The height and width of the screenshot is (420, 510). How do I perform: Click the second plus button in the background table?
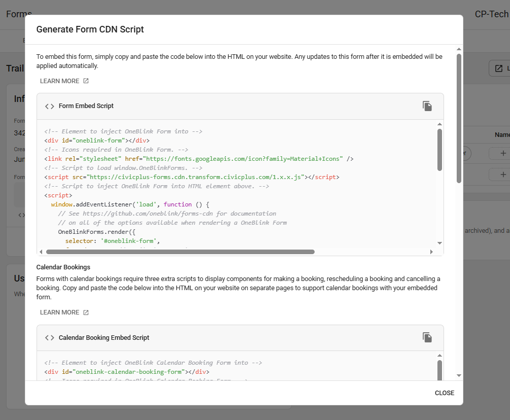503,174
